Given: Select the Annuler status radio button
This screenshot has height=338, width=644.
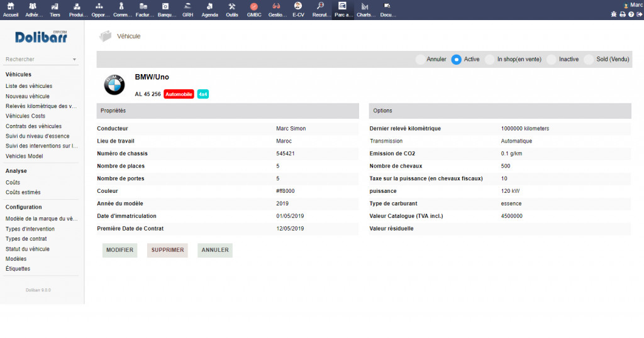Looking at the screenshot, I should coord(420,60).
